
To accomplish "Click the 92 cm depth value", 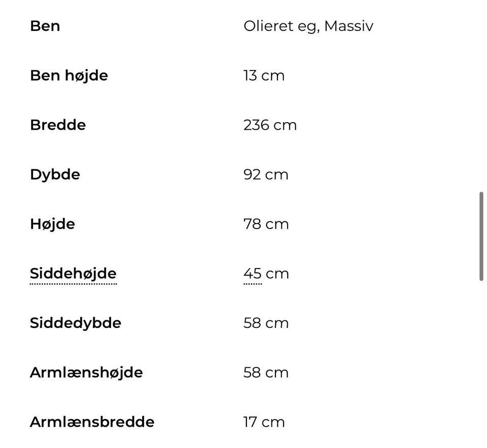I will (266, 175).
